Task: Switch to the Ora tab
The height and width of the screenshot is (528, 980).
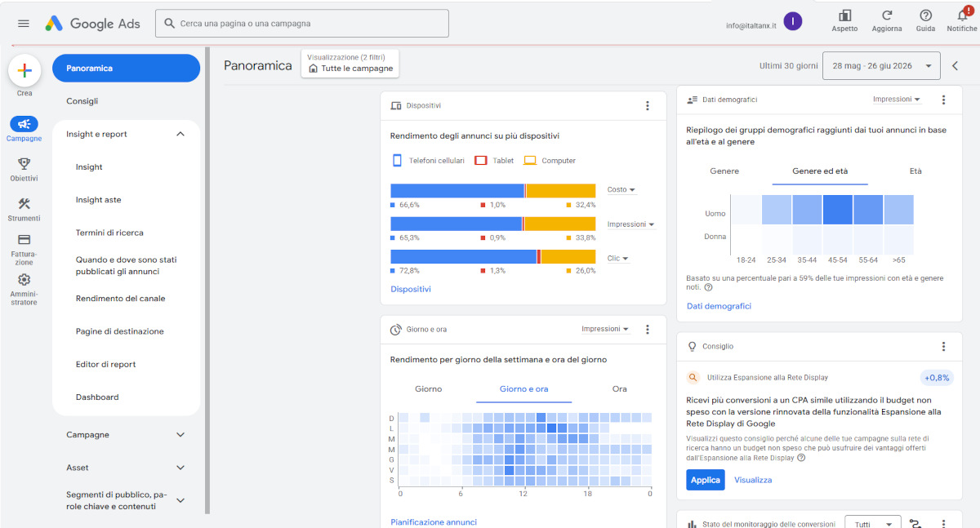Action: point(620,389)
